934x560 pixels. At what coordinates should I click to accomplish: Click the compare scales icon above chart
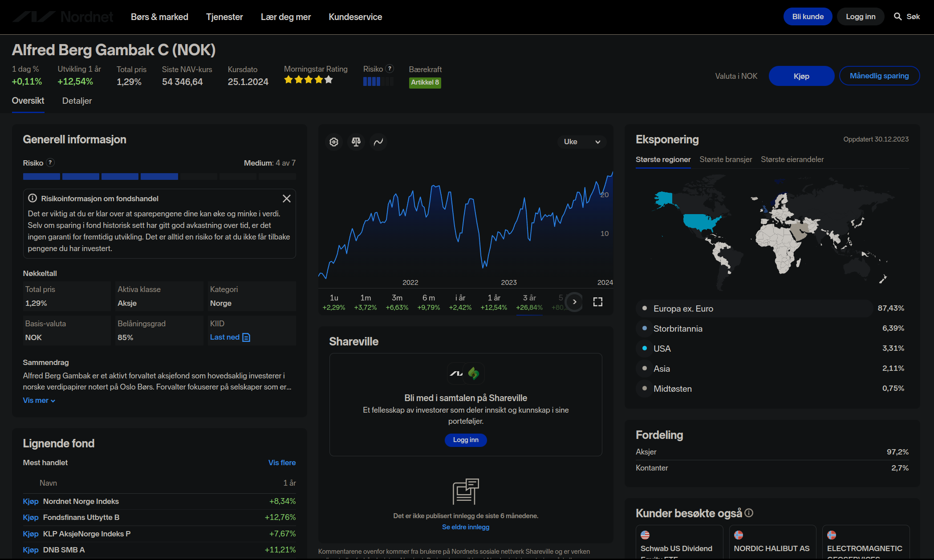tap(356, 142)
